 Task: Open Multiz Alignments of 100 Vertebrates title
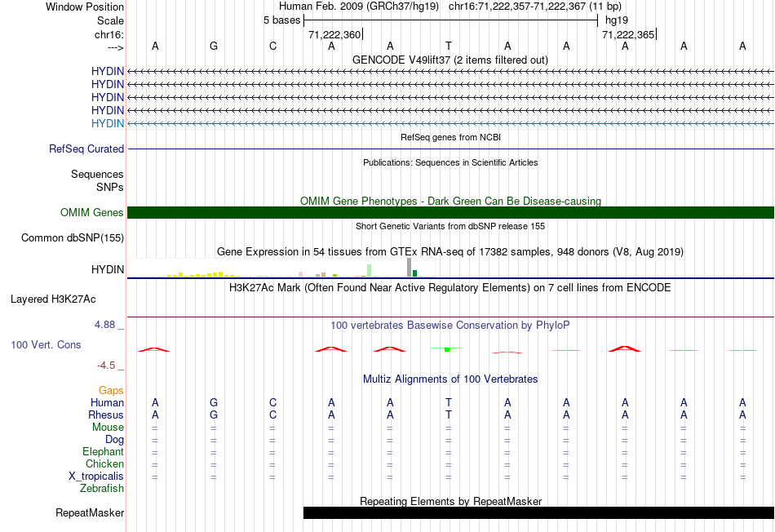point(450,379)
